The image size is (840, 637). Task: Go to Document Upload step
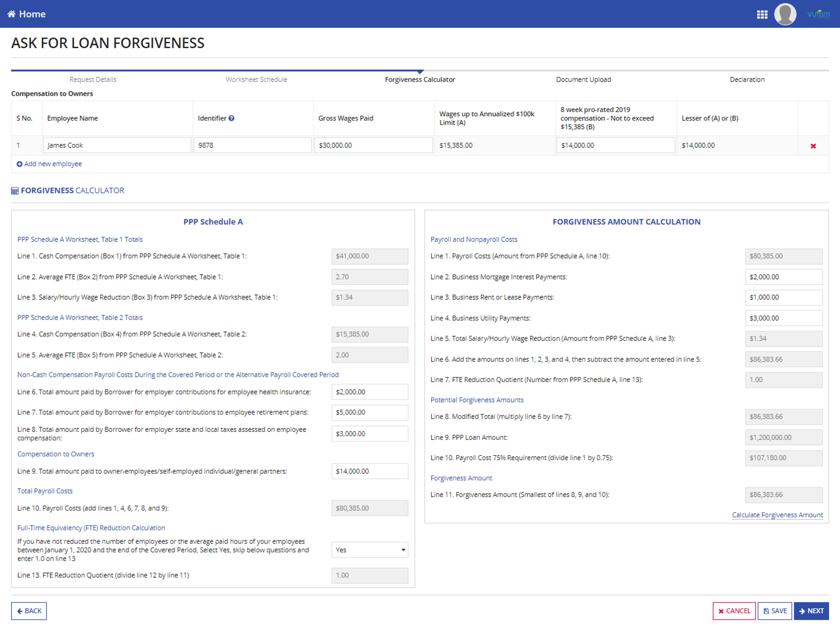pyautogui.click(x=583, y=79)
